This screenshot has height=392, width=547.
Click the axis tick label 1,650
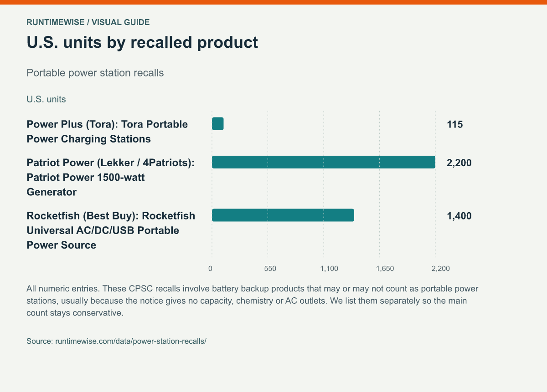385,269
